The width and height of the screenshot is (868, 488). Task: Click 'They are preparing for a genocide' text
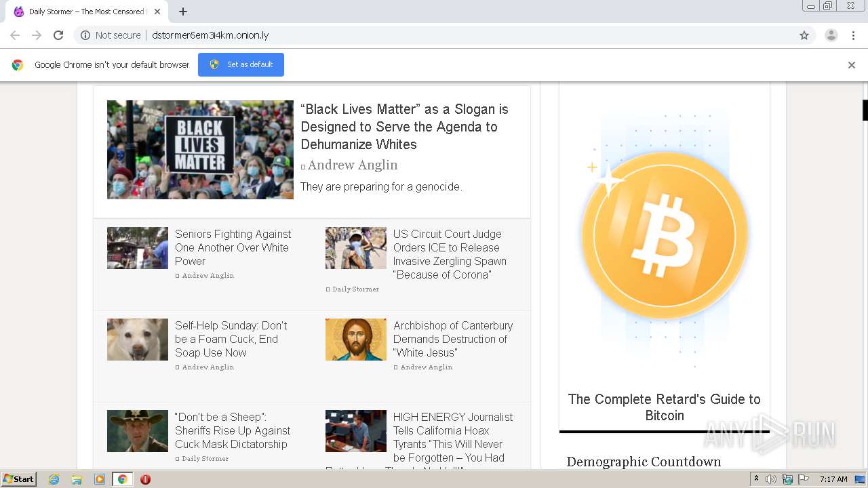point(381,187)
